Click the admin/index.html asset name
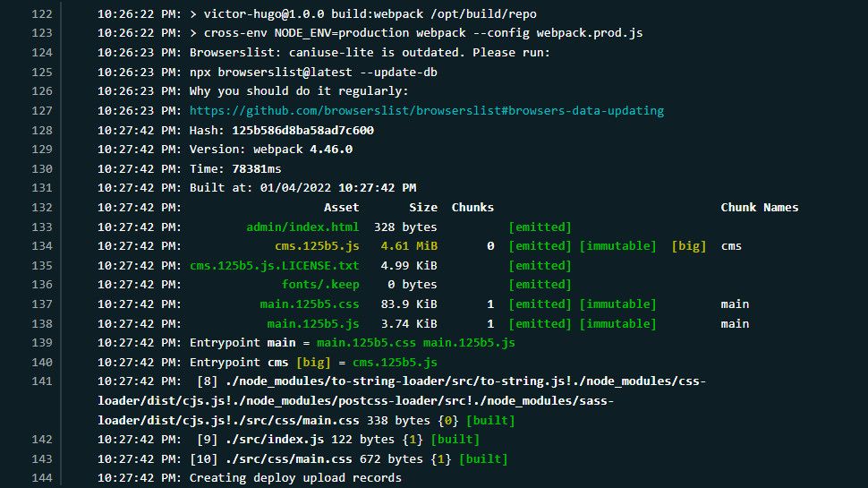Viewport: 868px width, 488px height. tap(302, 227)
